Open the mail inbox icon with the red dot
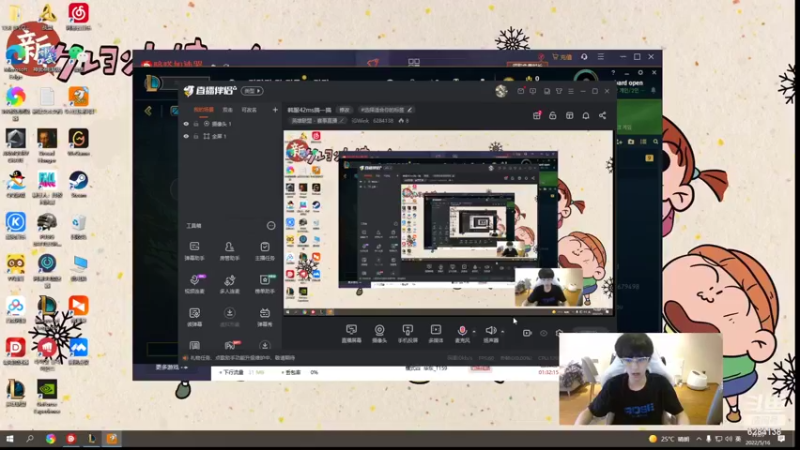This screenshot has height=450, width=800. pyautogui.click(x=521, y=91)
